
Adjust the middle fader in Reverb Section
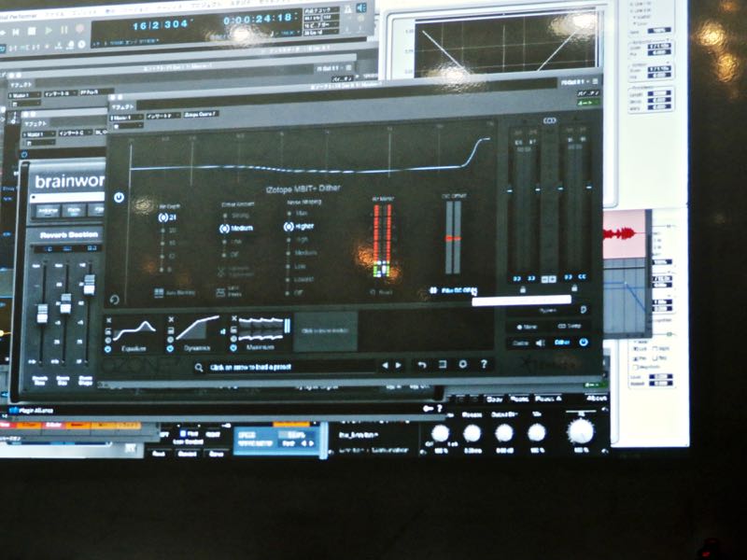[x=65, y=302]
